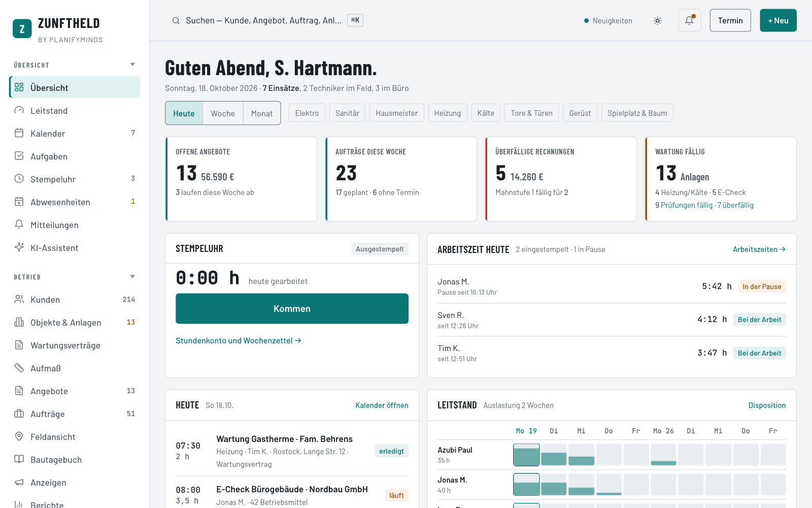Toggle the Sanitär filter chip
Screen dimensions: 812x508
click(x=347, y=113)
